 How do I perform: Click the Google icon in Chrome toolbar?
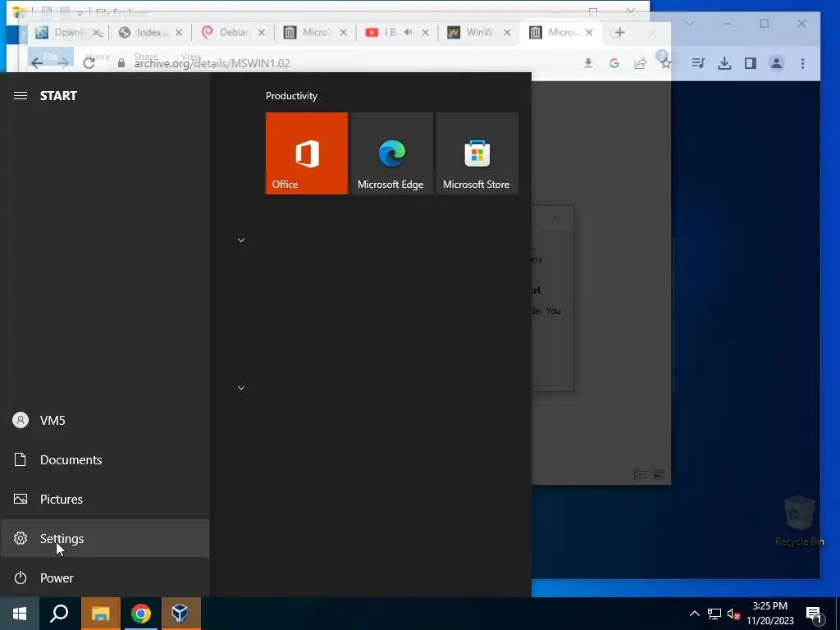[x=614, y=63]
